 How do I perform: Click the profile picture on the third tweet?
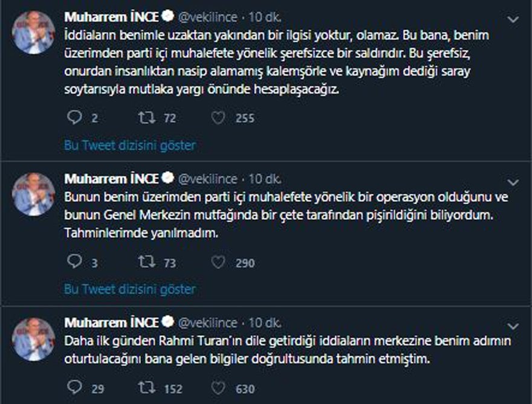pos(34,338)
